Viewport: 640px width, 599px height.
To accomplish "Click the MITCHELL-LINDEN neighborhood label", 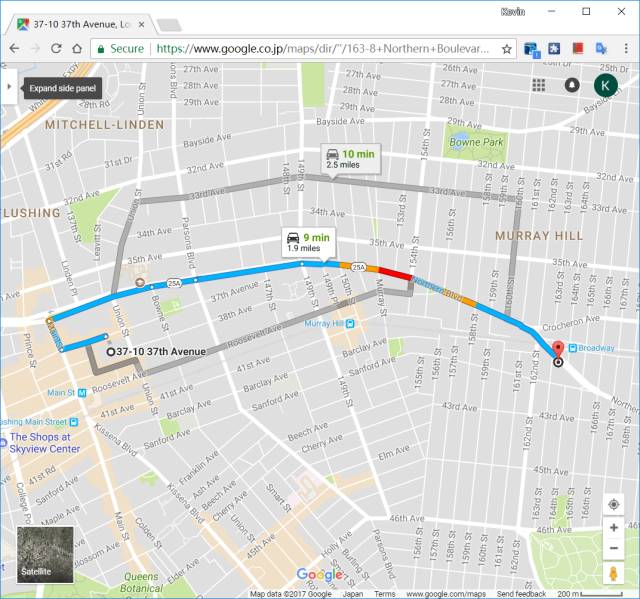I will (104, 124).
